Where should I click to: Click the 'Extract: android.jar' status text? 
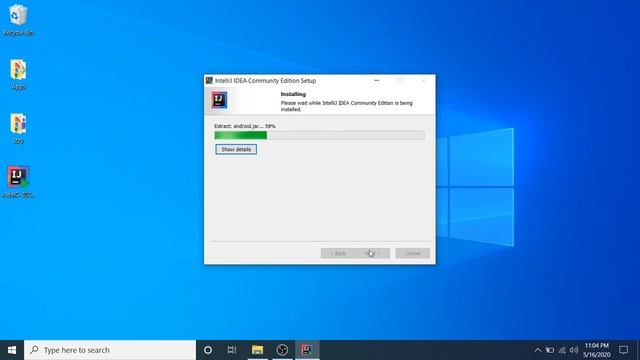pos(245,126)
